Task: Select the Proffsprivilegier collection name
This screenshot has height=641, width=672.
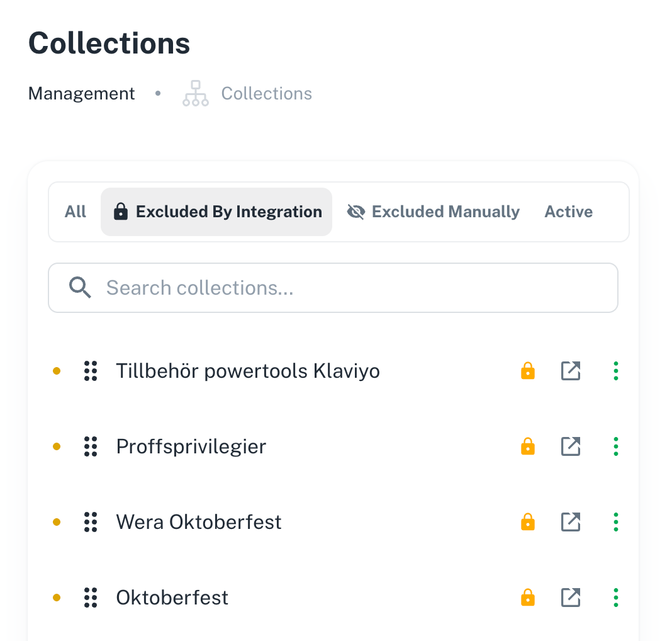Action: coord(191,446)
